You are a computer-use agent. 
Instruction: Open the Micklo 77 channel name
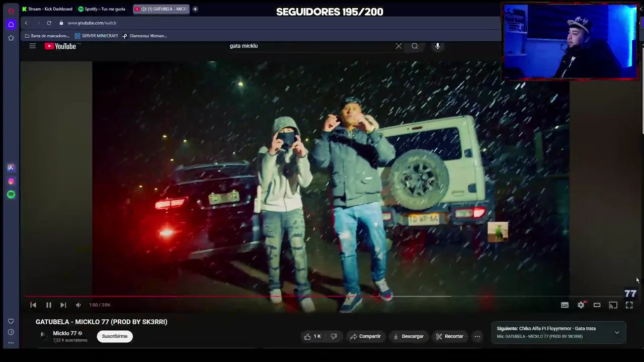coord(64,333)
